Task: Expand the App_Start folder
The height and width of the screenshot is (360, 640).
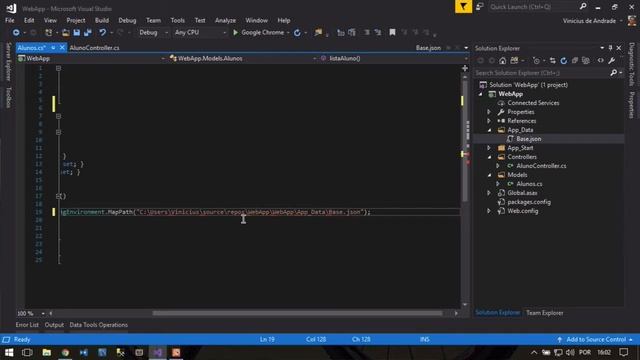Action: tap(489, 148)
